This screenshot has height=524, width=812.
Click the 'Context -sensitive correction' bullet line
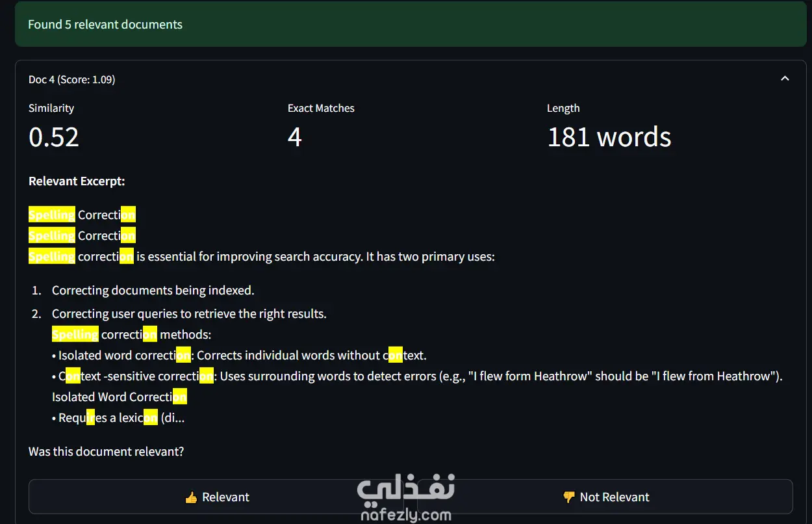coord(417,376)
